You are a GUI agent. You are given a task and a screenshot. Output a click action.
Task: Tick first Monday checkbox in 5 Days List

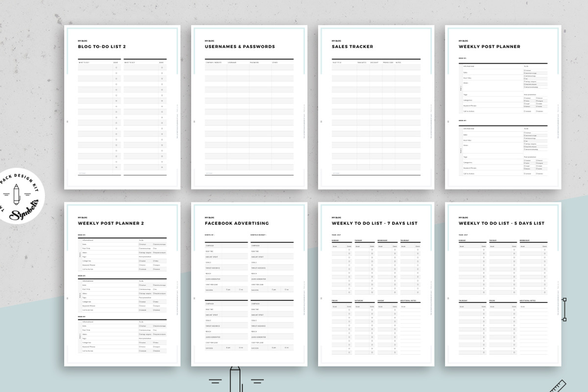pos(484,250)
